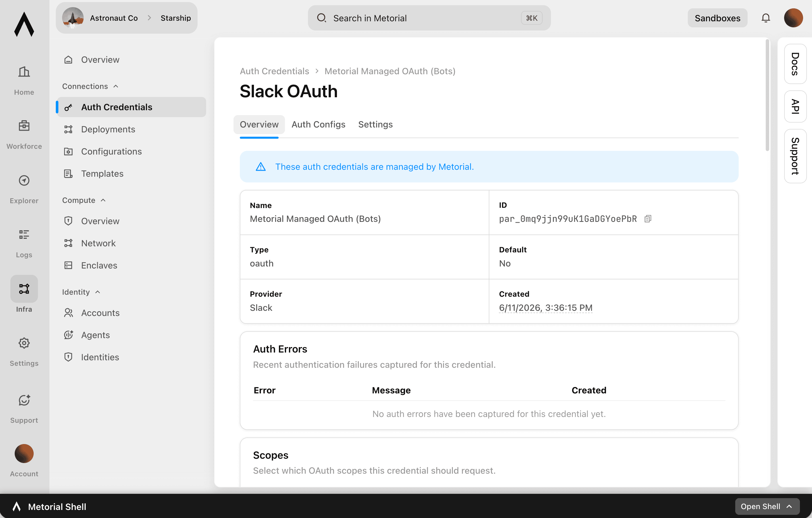This screenshot has height=518, width=812.
Task: Open Deployments in sidebar
Action: pos(131,129)
